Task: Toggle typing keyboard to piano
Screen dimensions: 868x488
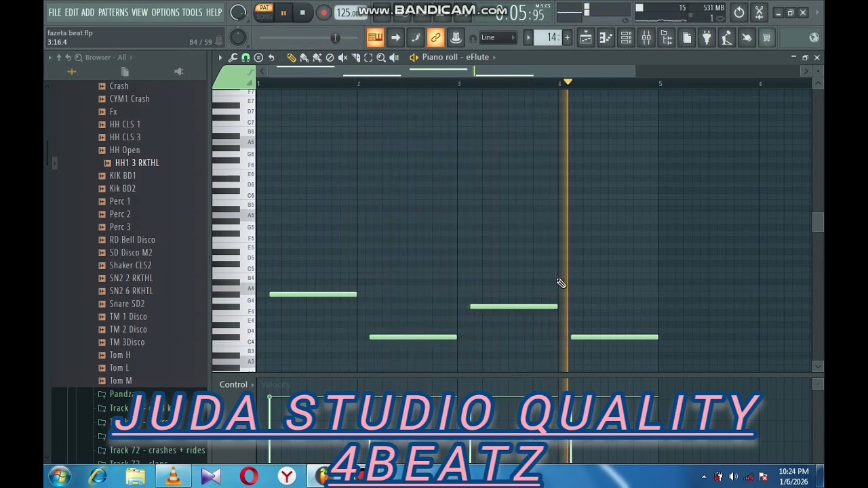Action: 375,38
